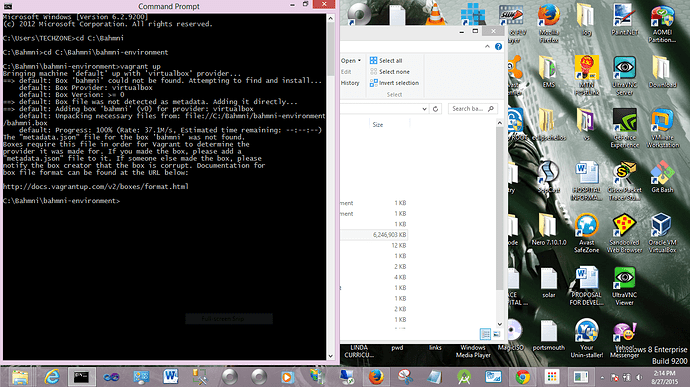Image resolution: width=690 pixels, height=387 pixels.
Task: Launch Yahoo Messenger desktop shortcut
Action: [624, 338]
